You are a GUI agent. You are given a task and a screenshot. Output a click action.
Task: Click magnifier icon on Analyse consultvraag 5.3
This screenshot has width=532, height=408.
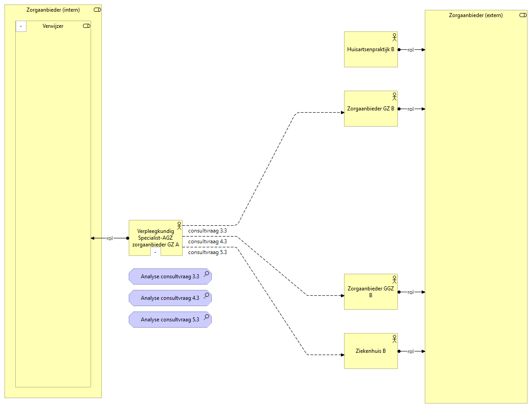pos(206,317)
